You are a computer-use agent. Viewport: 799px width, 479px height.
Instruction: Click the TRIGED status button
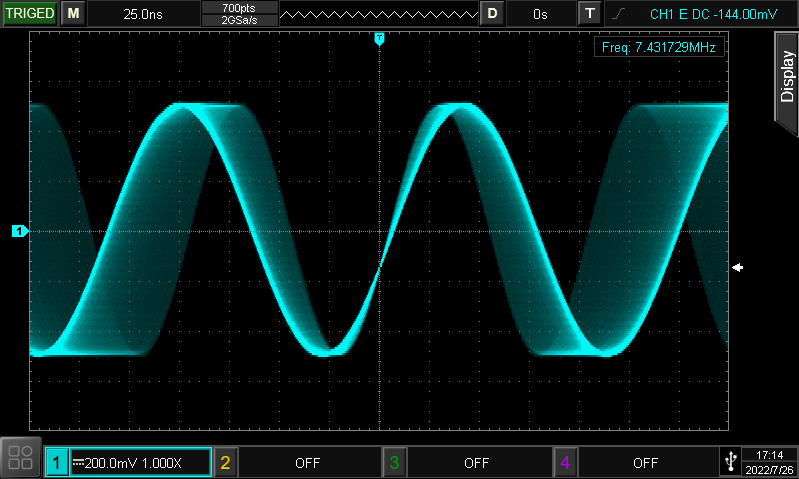[30, 14]
